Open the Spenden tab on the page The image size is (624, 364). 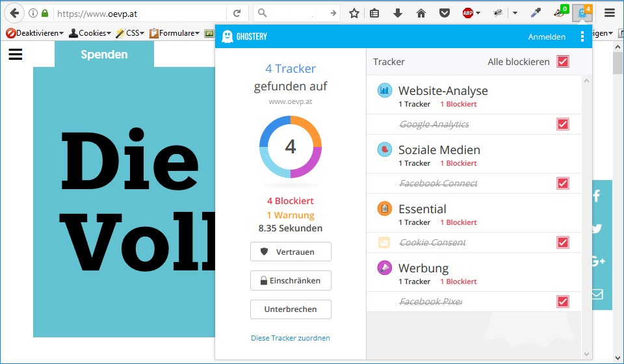pyautogui.click(x=104, y=54)
